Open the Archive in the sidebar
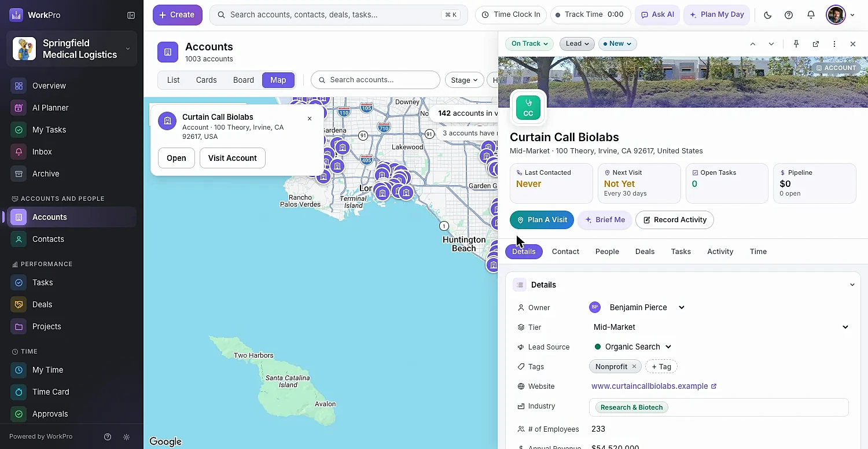Screen dimensions: 868x449 point(72,174)
